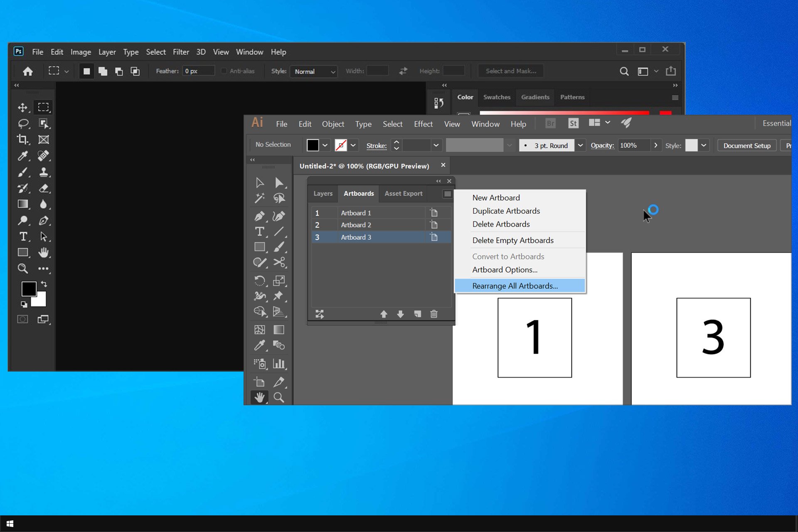This screenshot has width=798, height=532.
Task: Toggle Photoshop's New selection mode button
Action: [x=86, y=71]
